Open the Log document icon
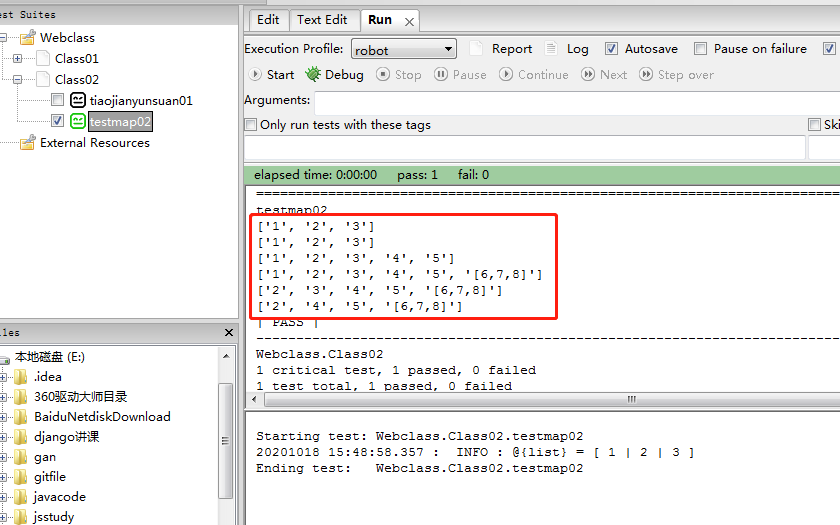This screenshot has height=525, width=840. point(551,48)
